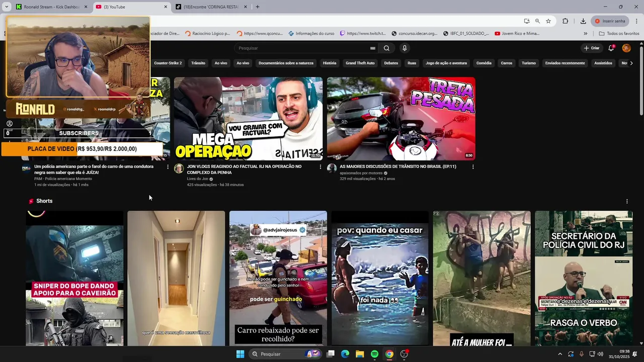Open File Explorer from taskbar
644x362 pixels.
(360, 354)
